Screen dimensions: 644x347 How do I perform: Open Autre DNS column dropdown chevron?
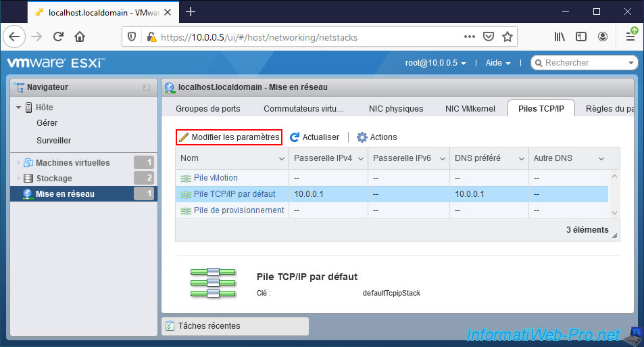click(x=601, y=159)
